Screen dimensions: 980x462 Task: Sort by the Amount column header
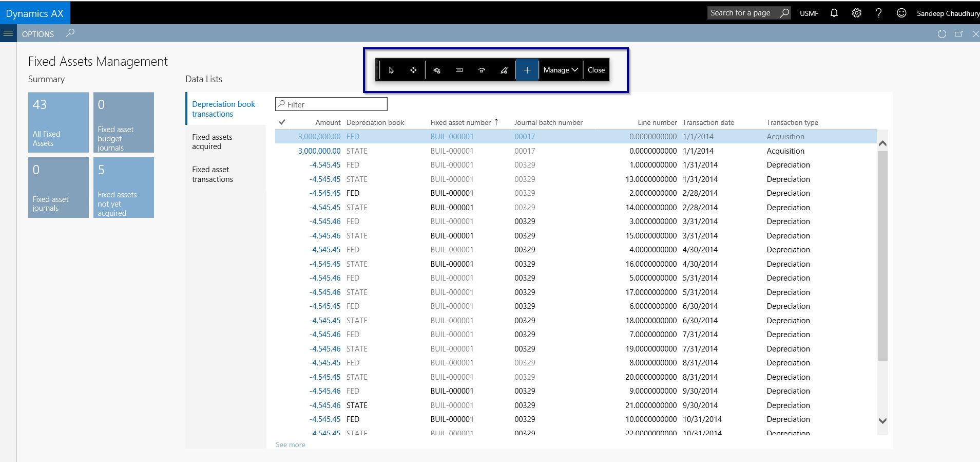pyautogui.click(x=328, y=122)
